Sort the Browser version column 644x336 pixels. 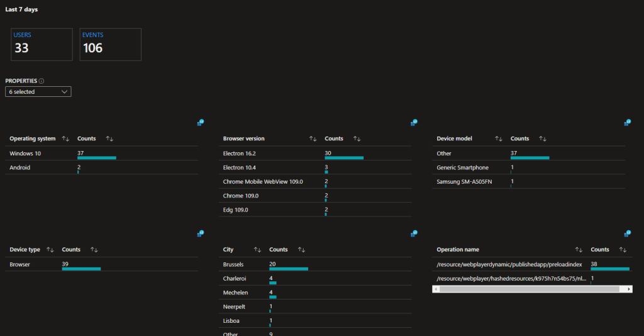(x=313, y=138)
